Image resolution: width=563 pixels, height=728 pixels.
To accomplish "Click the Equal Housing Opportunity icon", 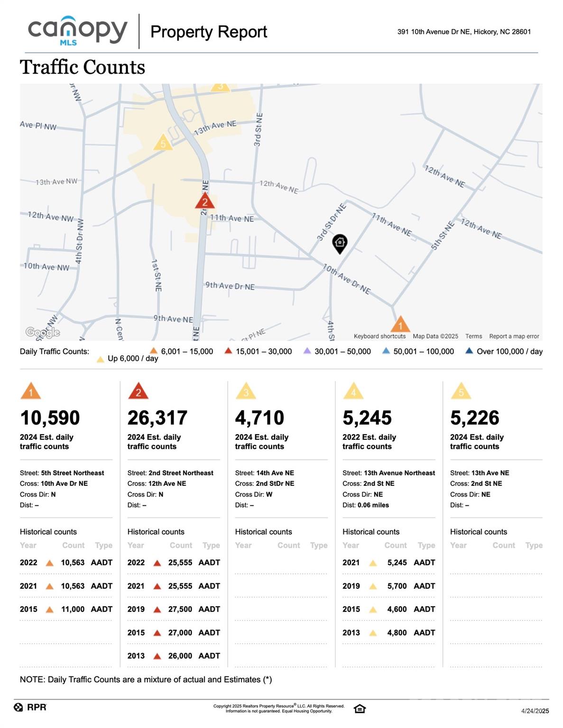I will pyautogui.click(x=360, y=709).
